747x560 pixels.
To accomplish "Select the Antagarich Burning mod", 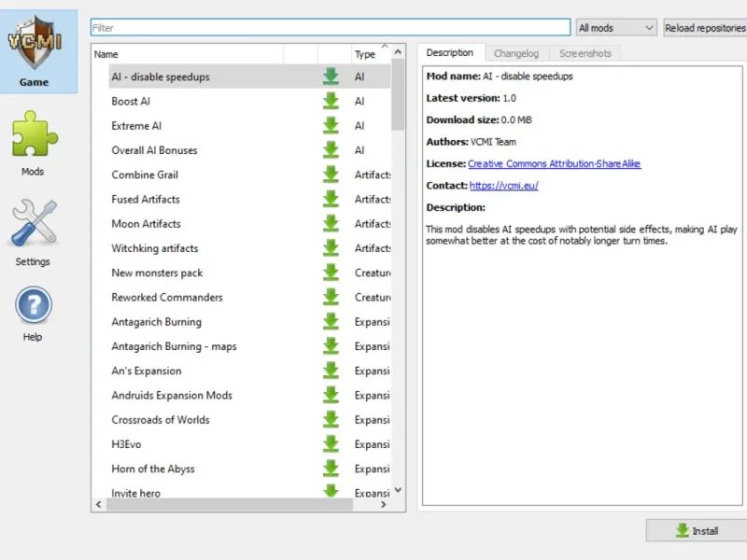I will (249, 322).
